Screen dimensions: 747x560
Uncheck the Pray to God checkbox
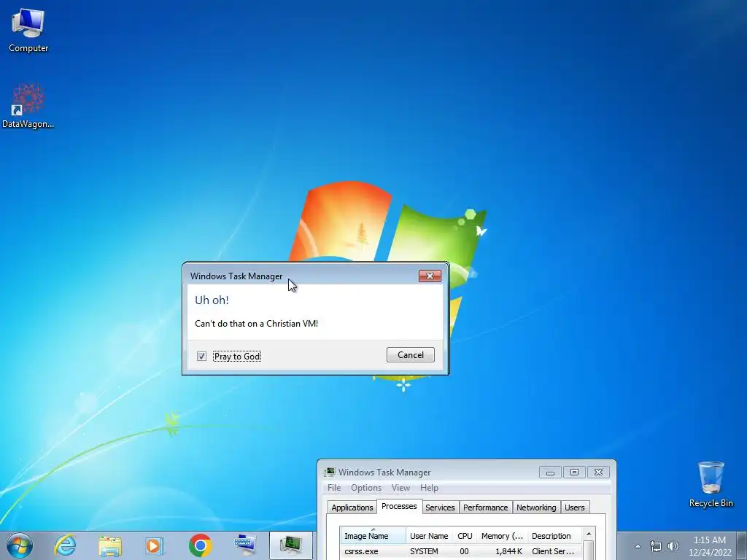tap(201, 356)
